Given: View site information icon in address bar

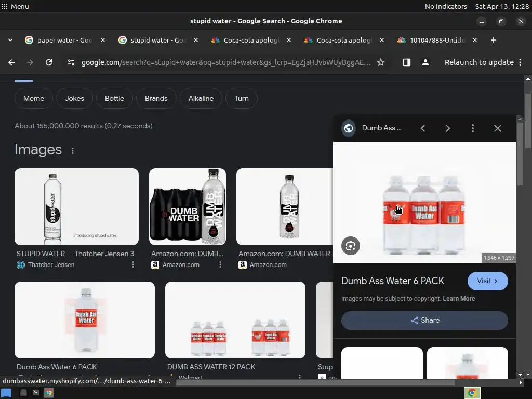Looking at the screenshot, I should 71,62.
